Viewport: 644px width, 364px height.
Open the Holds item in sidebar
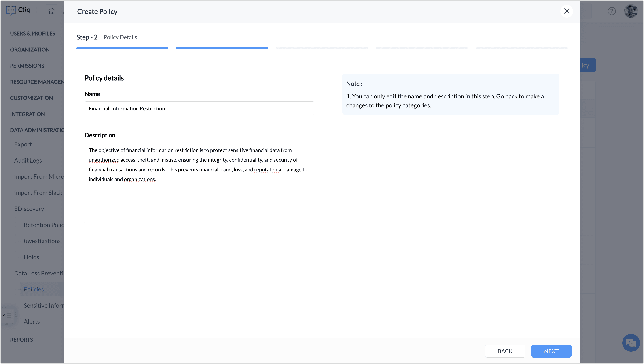[x=31, y=257]
